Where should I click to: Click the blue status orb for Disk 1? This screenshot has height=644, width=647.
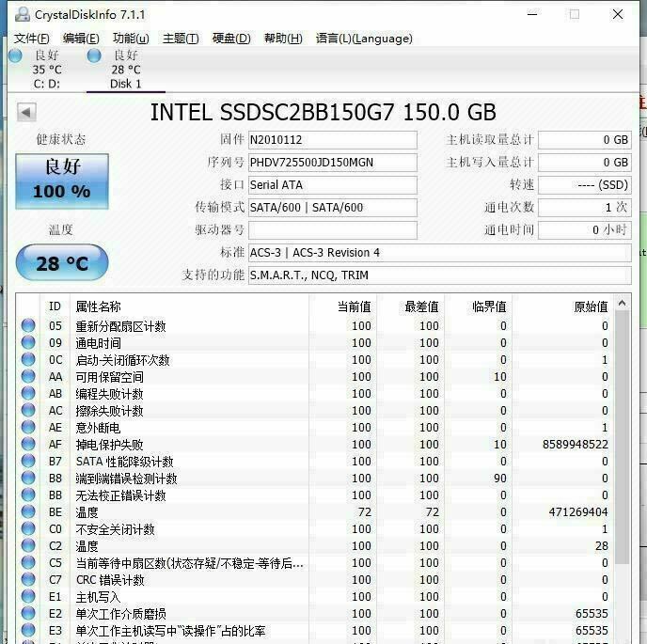tap(94, 55)
